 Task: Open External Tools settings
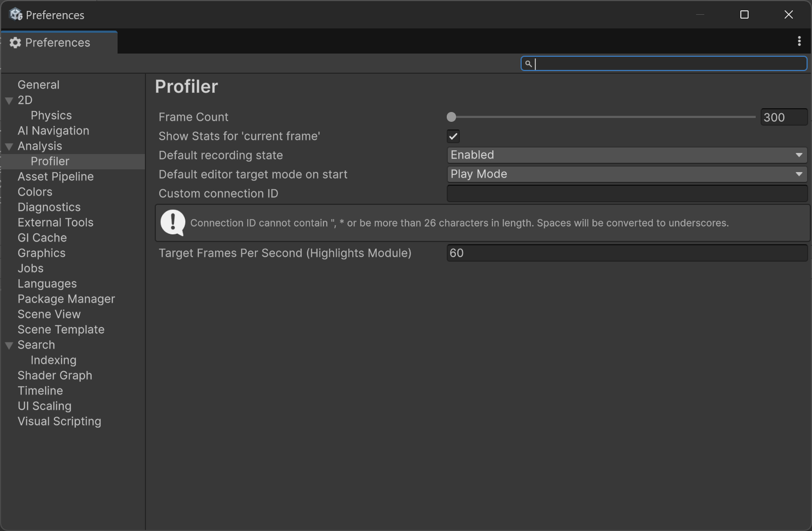point(55,222)
